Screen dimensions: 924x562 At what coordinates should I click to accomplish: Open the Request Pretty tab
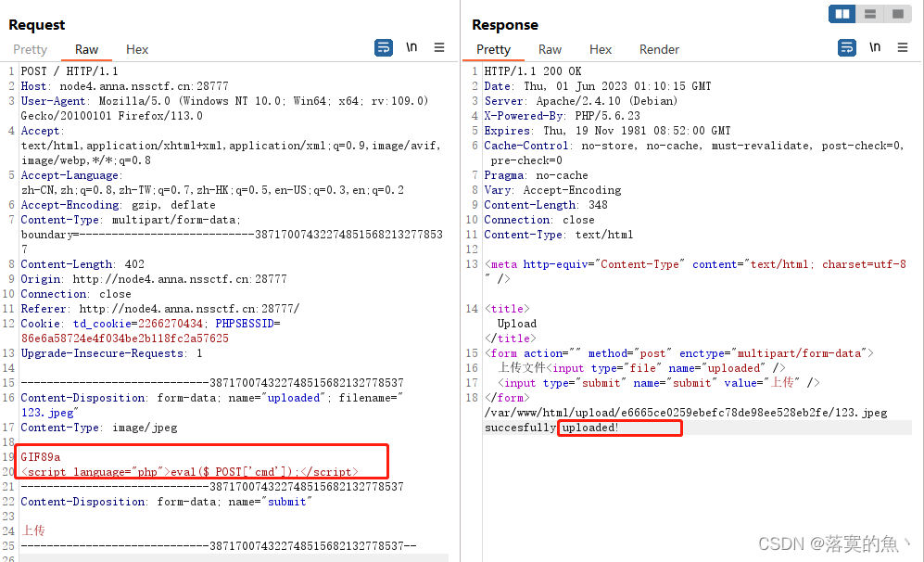click(30, 49)
